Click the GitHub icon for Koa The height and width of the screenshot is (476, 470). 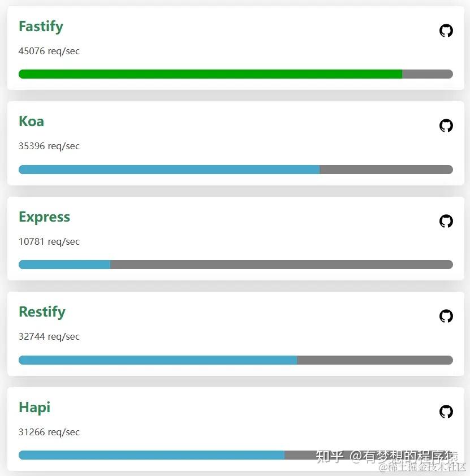[446, 126]
